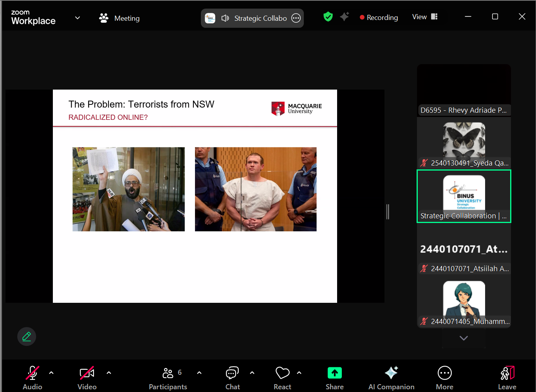The image size is (536, 392).
Task: Turn on camera with Video button
Action: [x=87, y=378]
